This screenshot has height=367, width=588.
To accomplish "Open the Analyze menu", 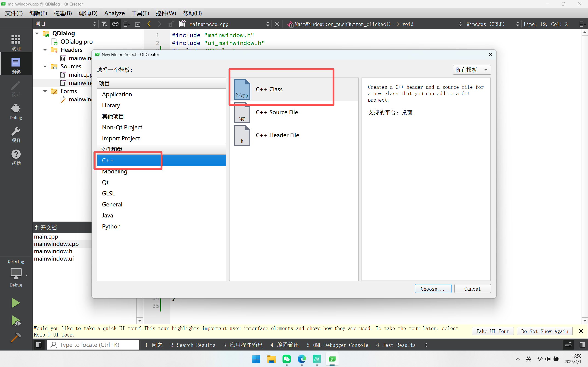I will pos(114,13).
